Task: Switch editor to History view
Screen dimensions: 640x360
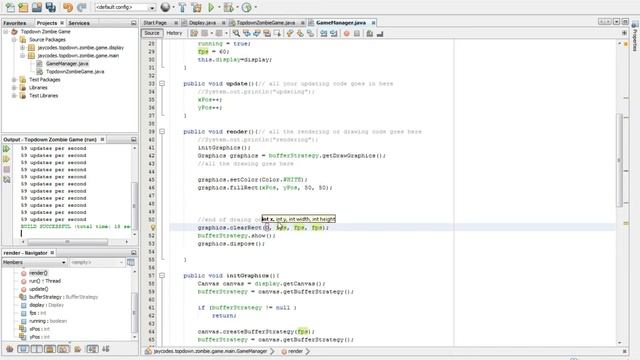Action: click(174, 33)
